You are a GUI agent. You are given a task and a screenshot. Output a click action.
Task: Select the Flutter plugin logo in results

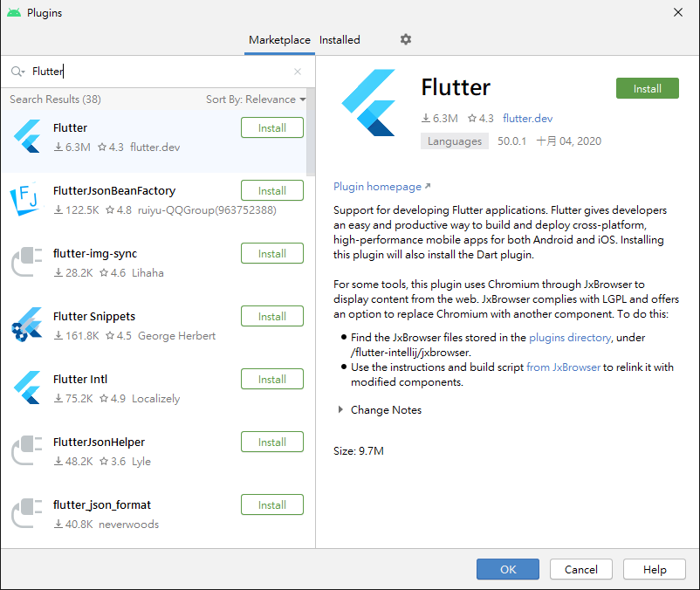pyautogui.click(x=27, y=136)
